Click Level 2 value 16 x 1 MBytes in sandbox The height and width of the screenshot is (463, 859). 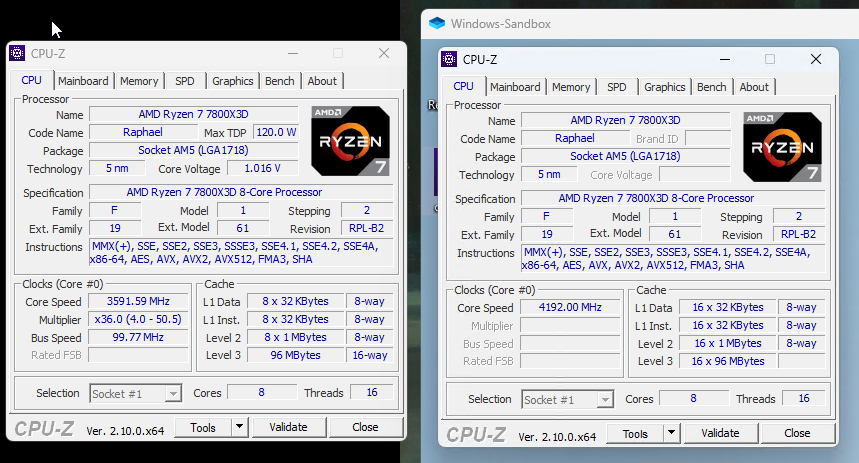[728, 344]
